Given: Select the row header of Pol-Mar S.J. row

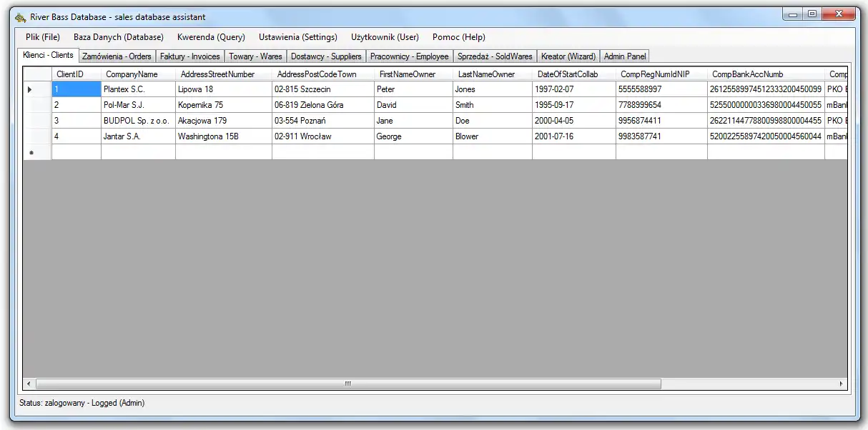Looking at the screenshot, I should [37, 105].
